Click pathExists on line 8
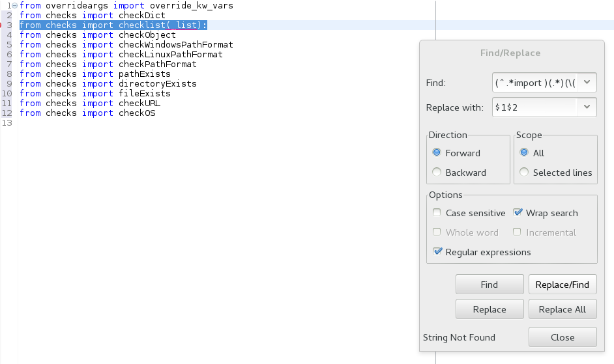The image size is (614, 364). 145,74
